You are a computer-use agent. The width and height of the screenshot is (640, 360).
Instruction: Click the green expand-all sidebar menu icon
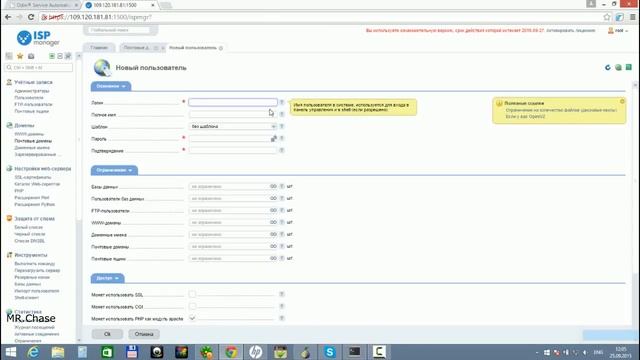tap(52, 56)
